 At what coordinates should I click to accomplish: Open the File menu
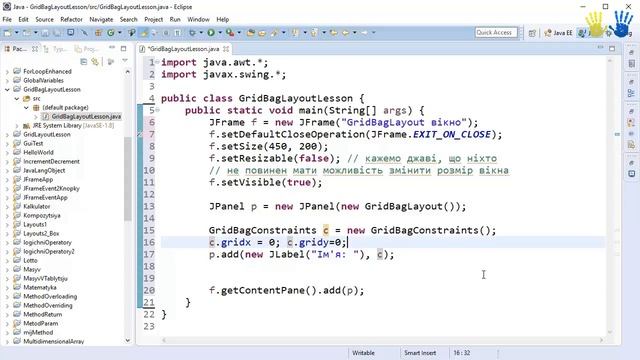tap(7, 19)
